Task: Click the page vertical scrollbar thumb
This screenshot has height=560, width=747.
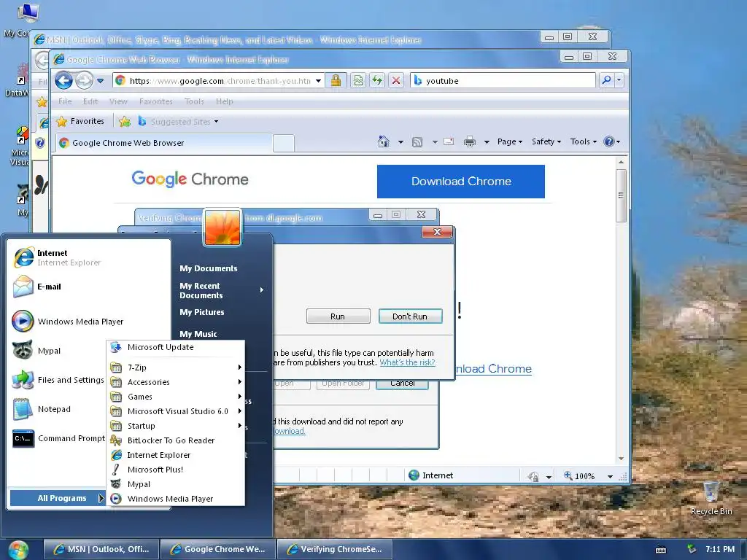Action: [x=621, y=195]
